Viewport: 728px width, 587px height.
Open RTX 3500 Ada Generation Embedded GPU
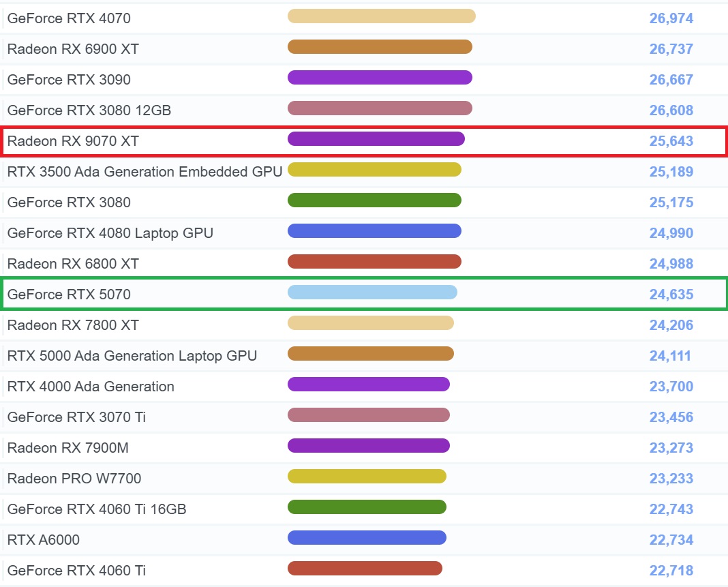click(x=145, y=171)
